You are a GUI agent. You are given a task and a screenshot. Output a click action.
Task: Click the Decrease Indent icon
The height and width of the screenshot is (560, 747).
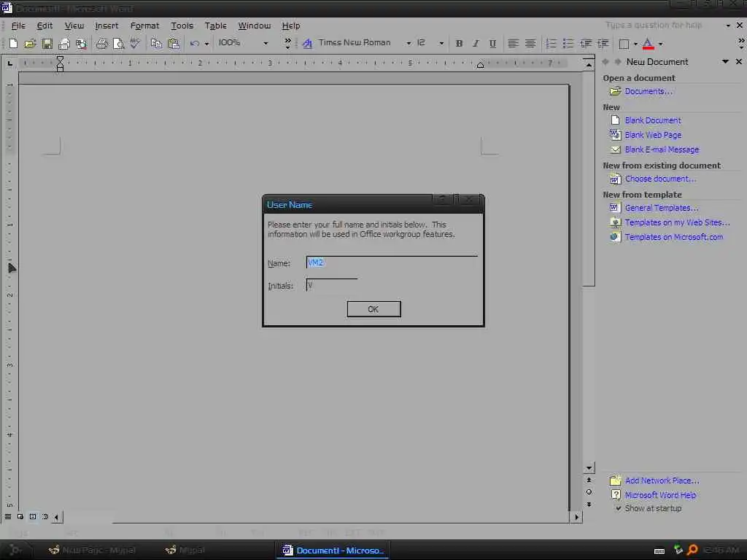click(586, 44)
